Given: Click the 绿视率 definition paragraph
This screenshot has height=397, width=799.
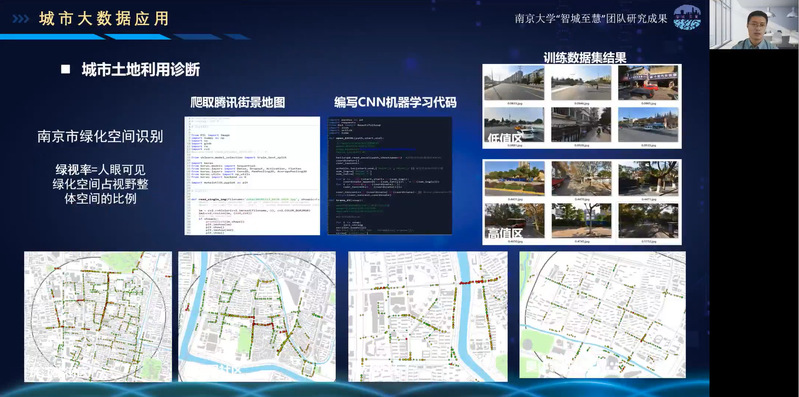Looking at the screenshot, I should (x=100, y=183).
